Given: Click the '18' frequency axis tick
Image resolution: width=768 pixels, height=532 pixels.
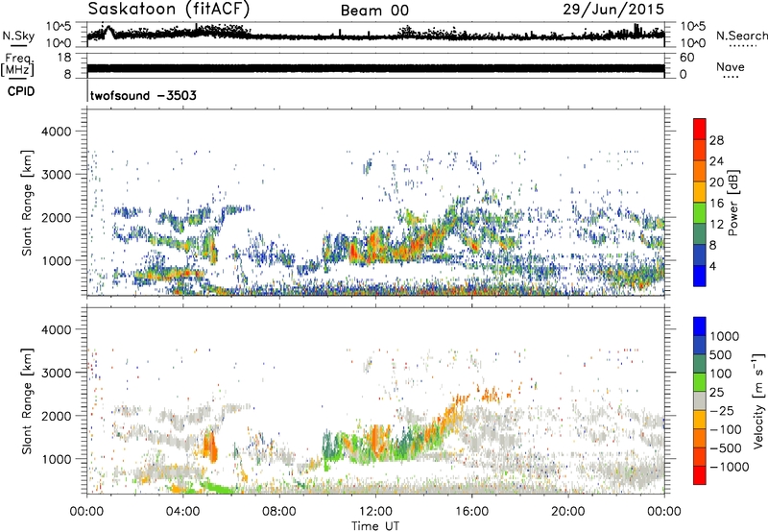Looking at the screenshot, I should click(x=64, y=58).
